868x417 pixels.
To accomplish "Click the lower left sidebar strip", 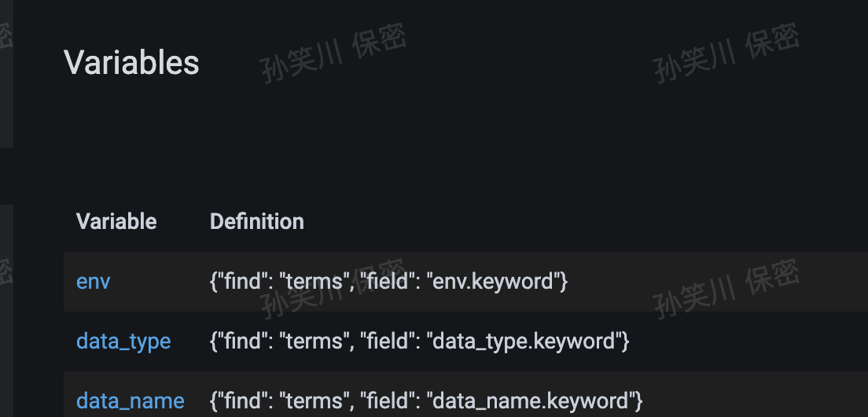I will (6, 310).
